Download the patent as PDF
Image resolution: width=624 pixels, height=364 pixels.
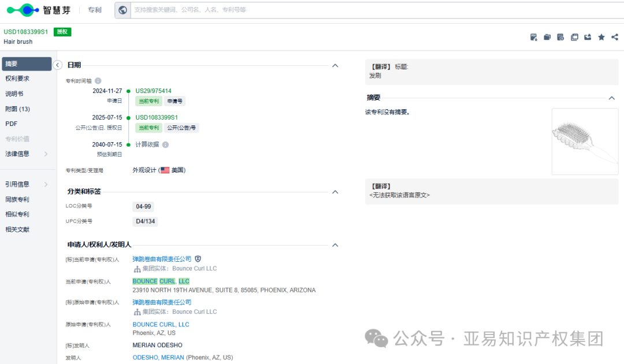tap(533, 36)
